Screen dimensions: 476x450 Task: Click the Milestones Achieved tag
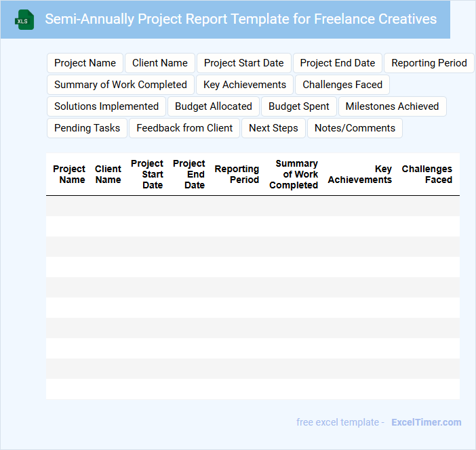coord(392,106)
